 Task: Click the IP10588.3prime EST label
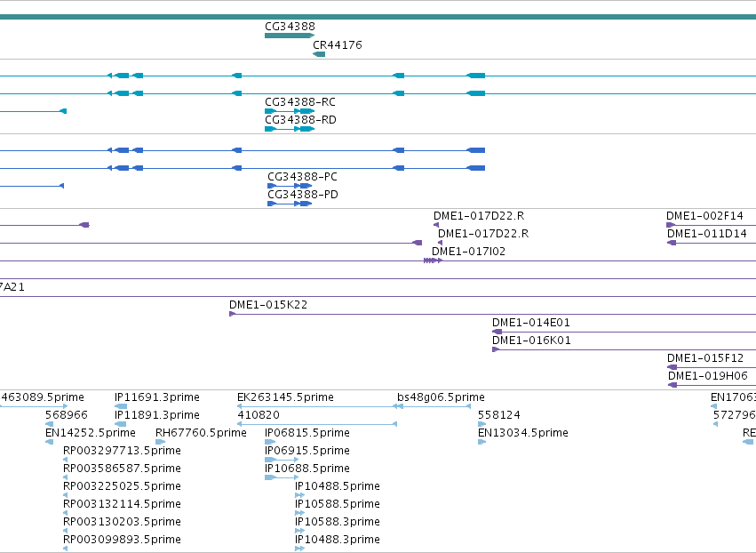coord(337,522)
